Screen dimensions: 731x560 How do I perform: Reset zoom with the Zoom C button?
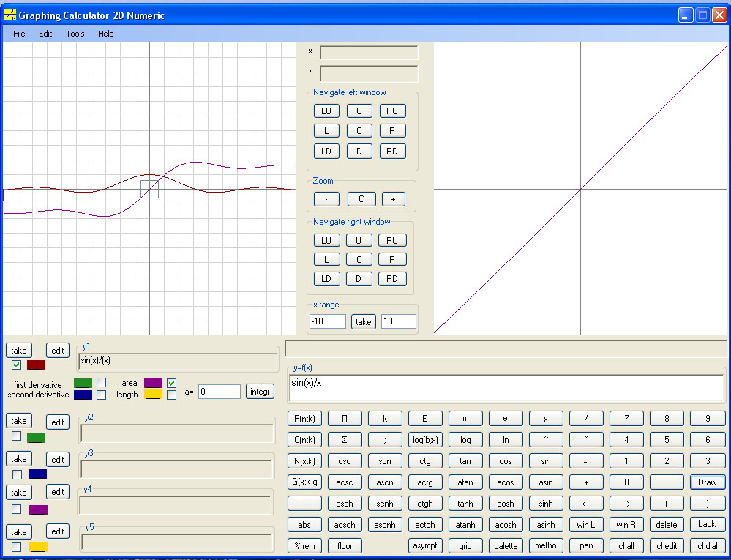point(361,199)
